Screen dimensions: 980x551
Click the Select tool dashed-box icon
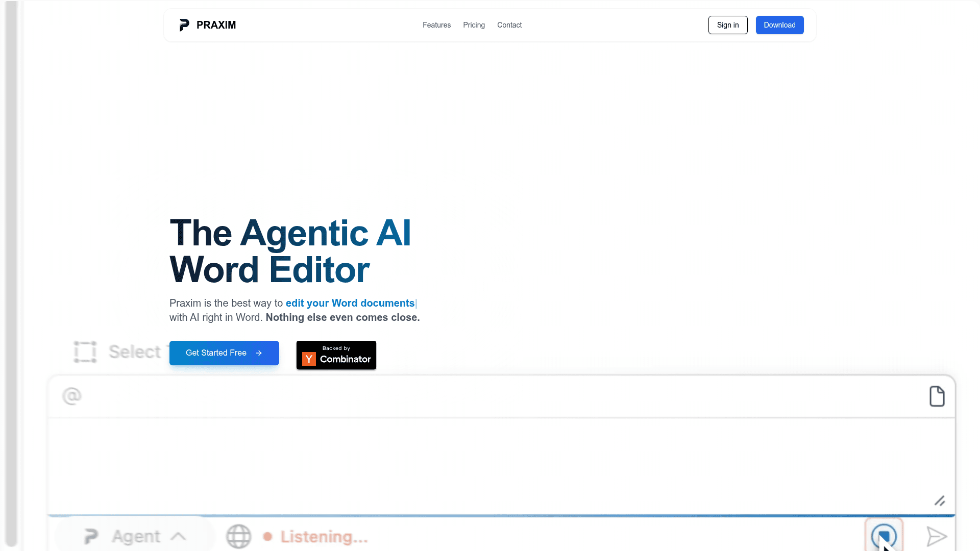(x=85, y=352)
